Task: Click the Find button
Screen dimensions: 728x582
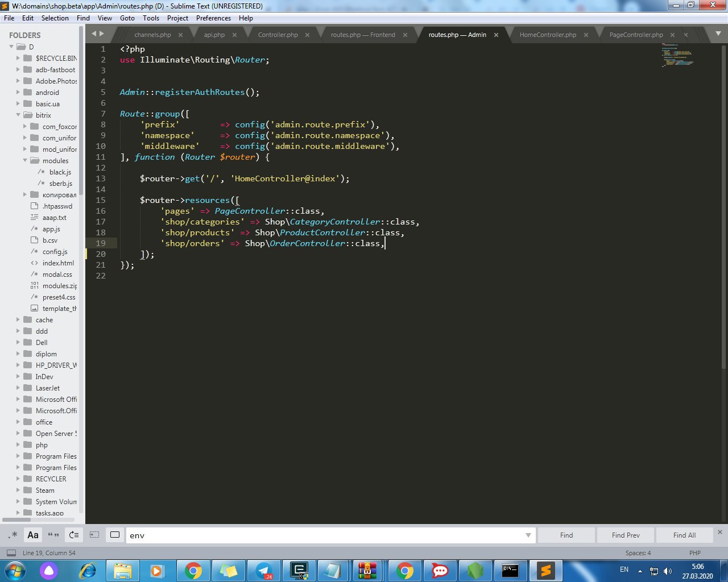Action: pos(566,535)
